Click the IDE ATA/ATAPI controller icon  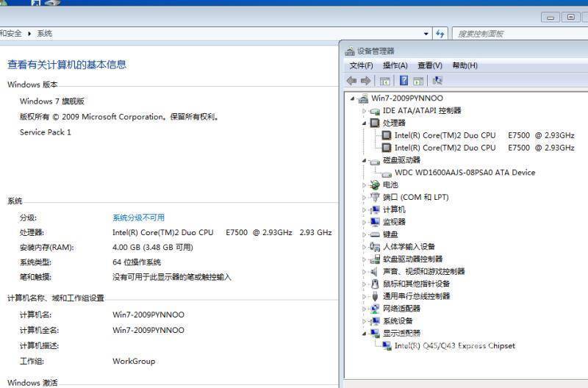click(x=375, y=111)
